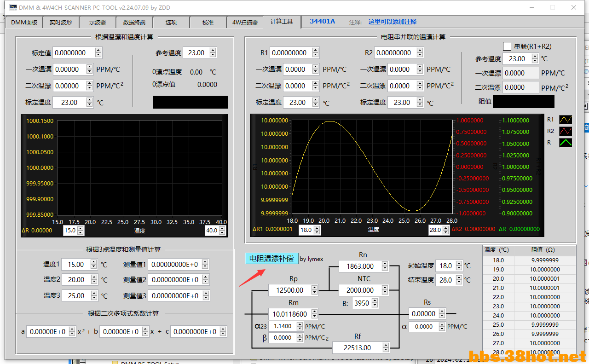Adjust left panel 二次温漂 stepper arrows
This screenshot has height=364, width=589.
pyautogui.click(x=90, y=86)
